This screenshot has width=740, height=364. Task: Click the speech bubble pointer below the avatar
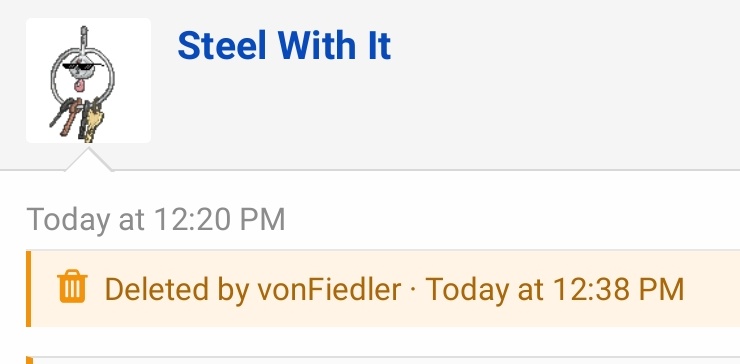[x=88, y=160]
